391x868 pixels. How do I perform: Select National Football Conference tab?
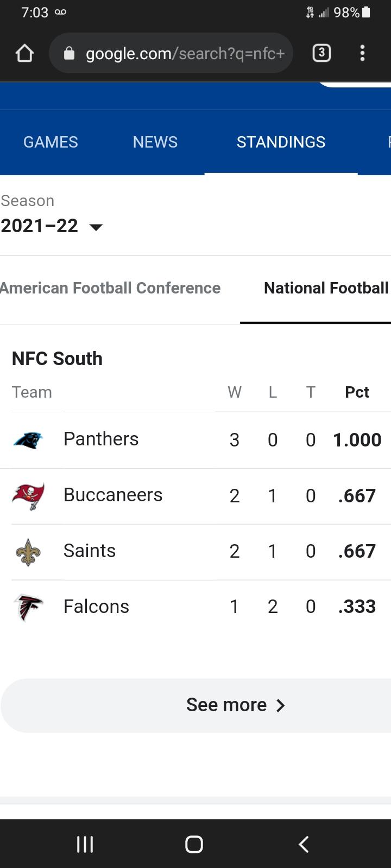326,288
